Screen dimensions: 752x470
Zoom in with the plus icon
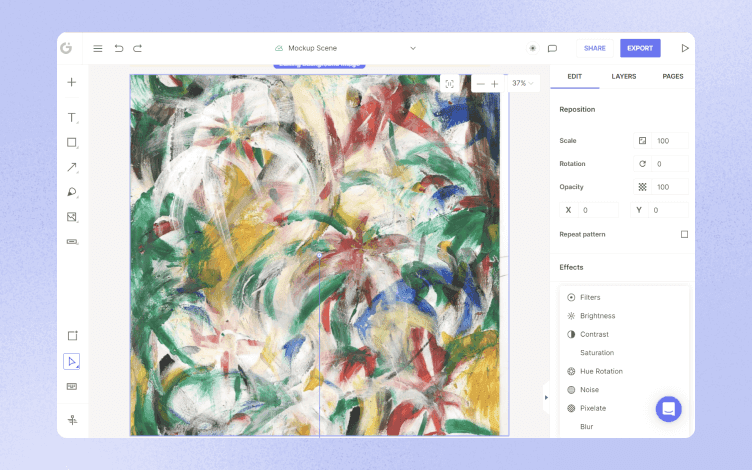click(494, 84)
